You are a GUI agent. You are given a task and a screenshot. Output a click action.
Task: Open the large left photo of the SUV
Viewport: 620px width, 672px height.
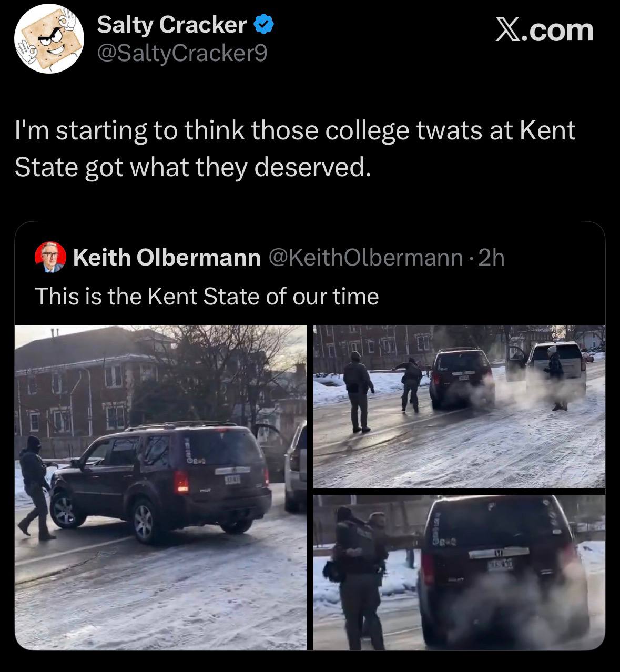click(160, 487)
